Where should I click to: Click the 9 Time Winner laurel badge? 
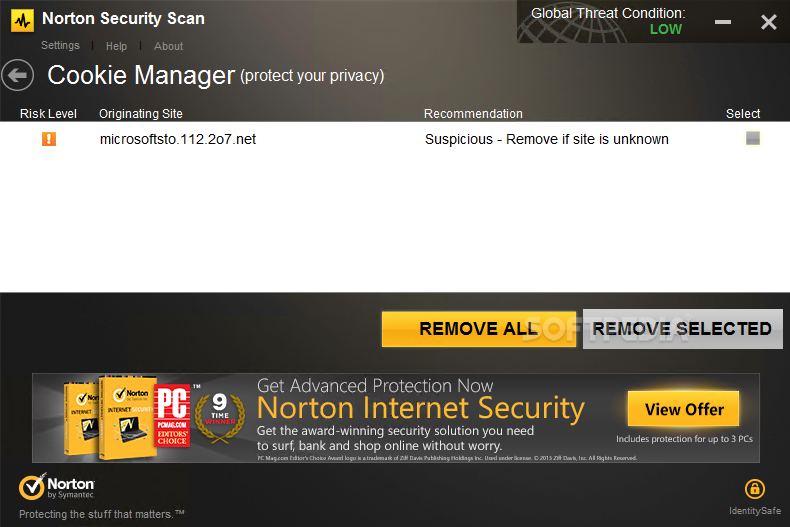pos(220,416)
